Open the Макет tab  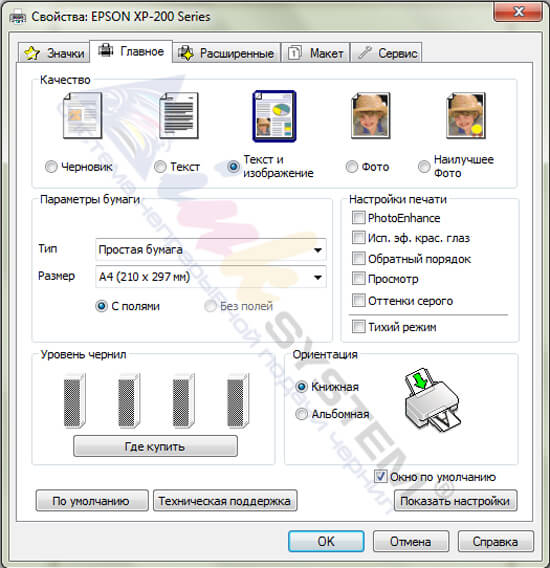pos(316,53)
